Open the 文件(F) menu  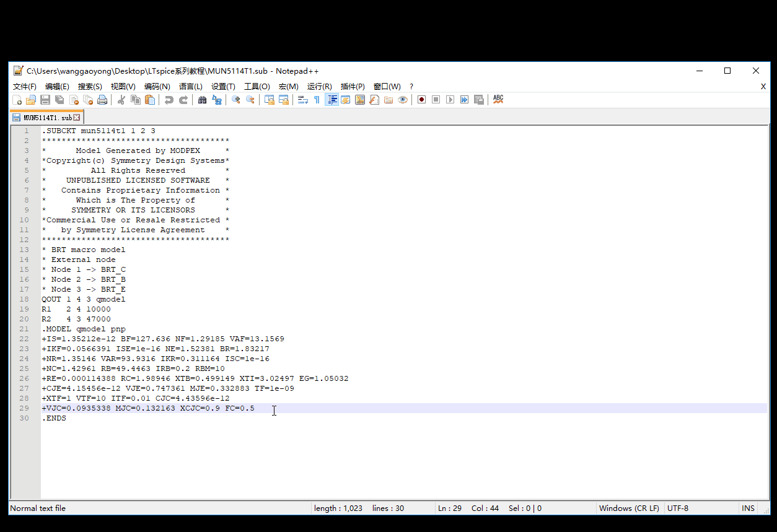(25, 87)
